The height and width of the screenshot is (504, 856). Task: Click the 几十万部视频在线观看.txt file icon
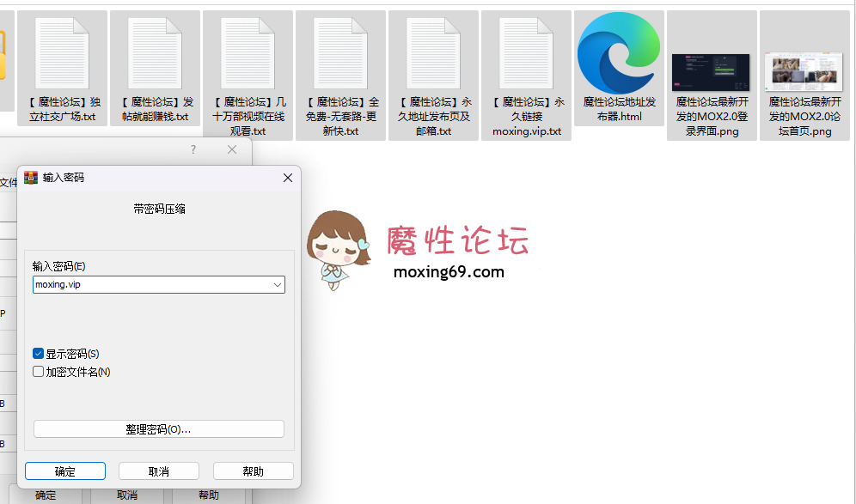tap(248, 53)
